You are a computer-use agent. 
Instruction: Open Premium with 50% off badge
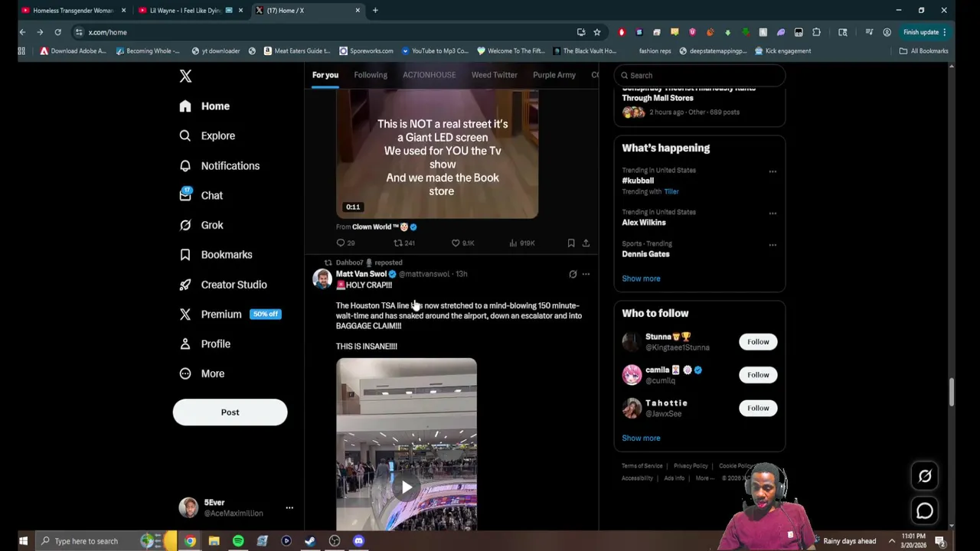[x=230, y=315]
